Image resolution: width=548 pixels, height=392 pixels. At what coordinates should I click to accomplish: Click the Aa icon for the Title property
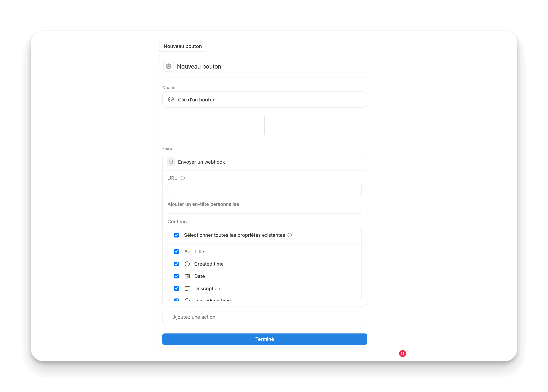[x=187, y=252]
